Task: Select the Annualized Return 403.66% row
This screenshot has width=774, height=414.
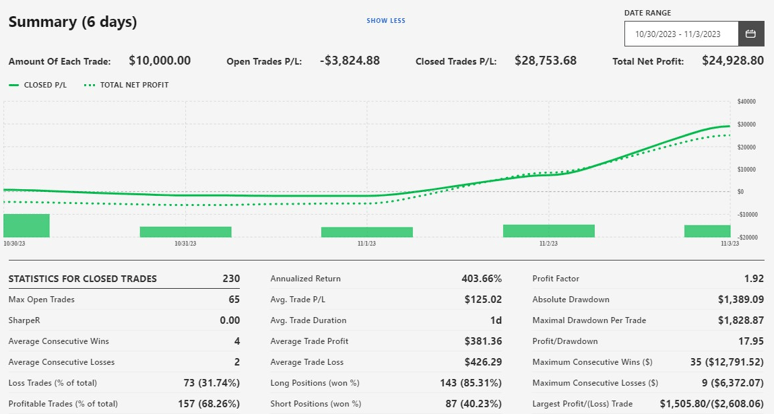Action: [x=386, y=279]
